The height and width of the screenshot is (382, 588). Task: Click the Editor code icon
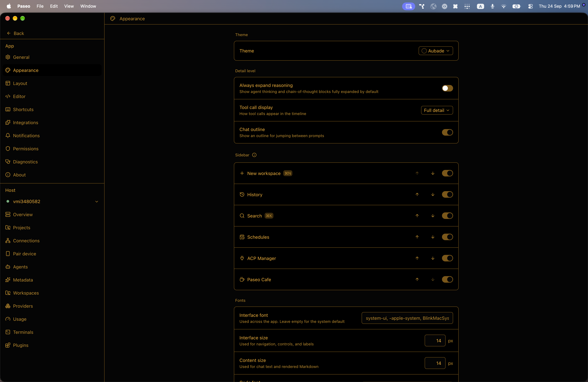click(8, 96)
